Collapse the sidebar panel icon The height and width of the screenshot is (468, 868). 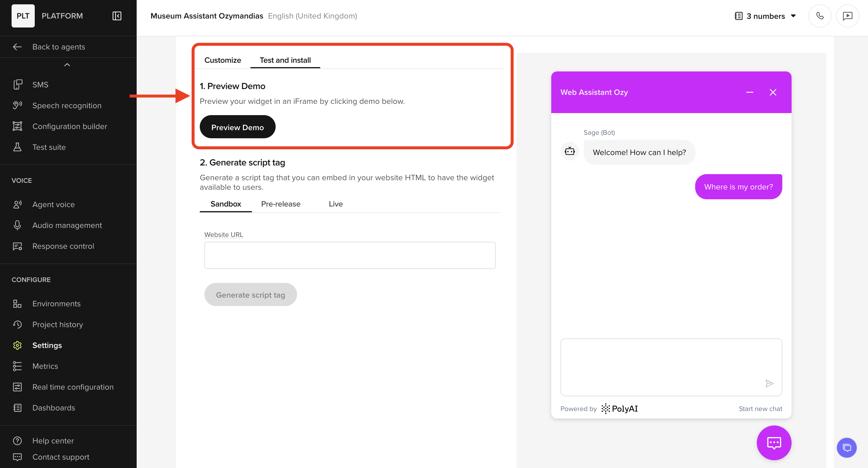pos(117,16)
